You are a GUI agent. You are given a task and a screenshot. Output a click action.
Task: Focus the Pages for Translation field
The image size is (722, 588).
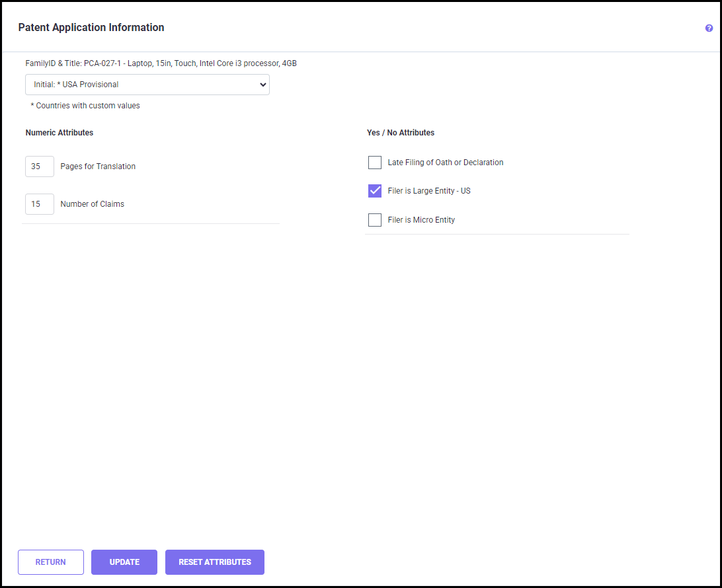pos(40,166)
